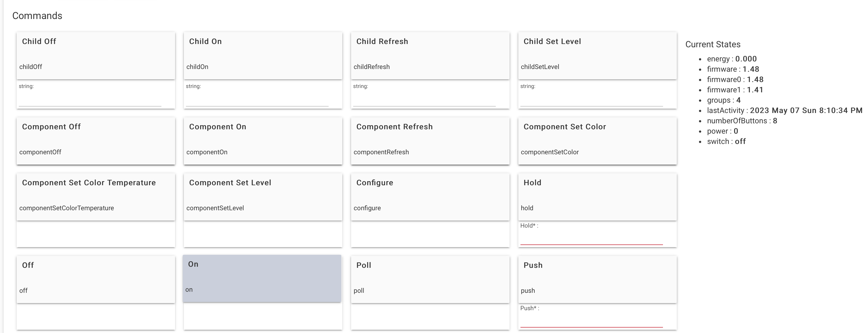Screen dimensions: 868x333
Task: Click the Configure command button
Action: tap(430, 197)
